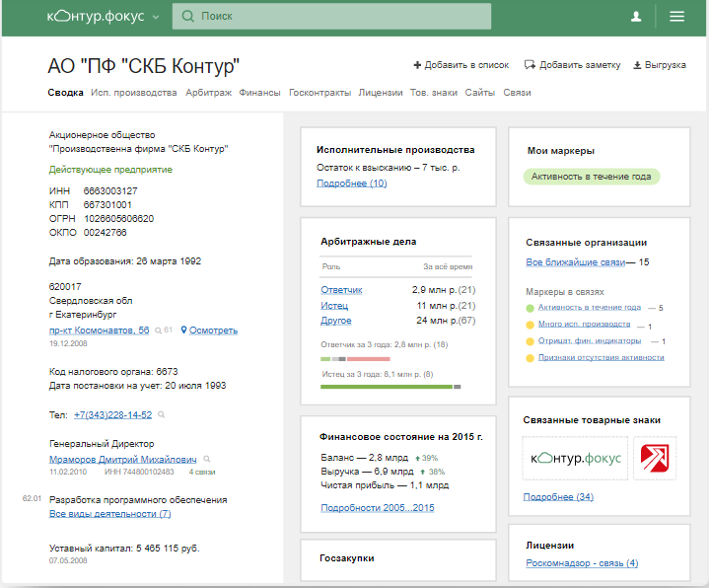Click search icon next to address
The image size is (709, 588).
pos(158,331)
